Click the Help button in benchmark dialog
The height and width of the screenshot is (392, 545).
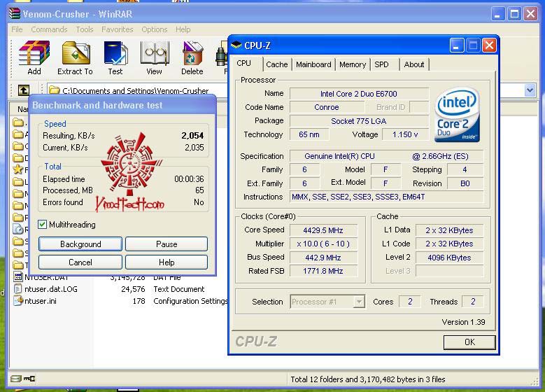(x=167, y=262)
